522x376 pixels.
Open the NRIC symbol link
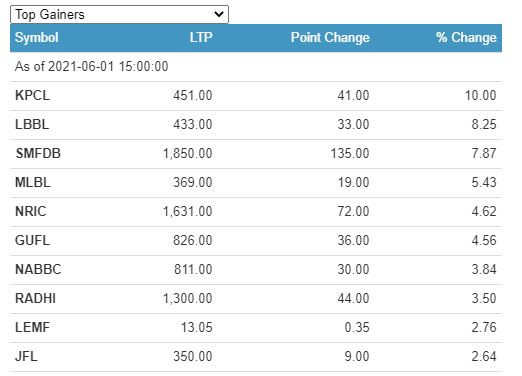(30, 211)
